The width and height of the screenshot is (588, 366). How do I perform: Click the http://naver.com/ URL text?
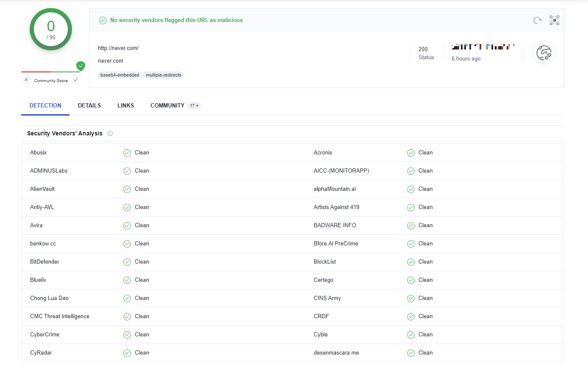118,48
